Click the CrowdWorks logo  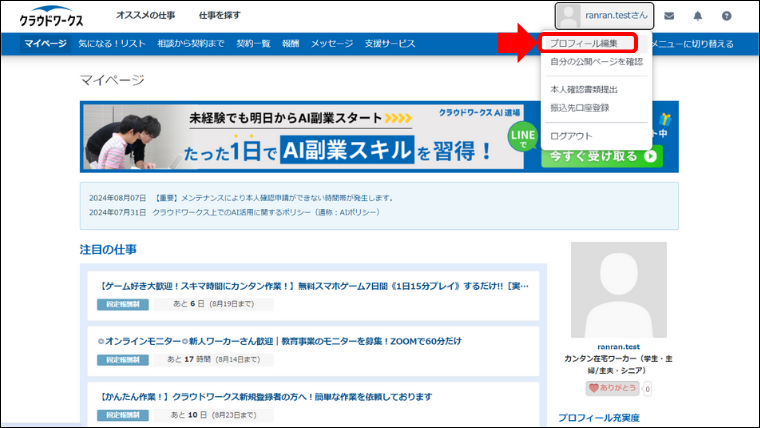pos(51,16)
